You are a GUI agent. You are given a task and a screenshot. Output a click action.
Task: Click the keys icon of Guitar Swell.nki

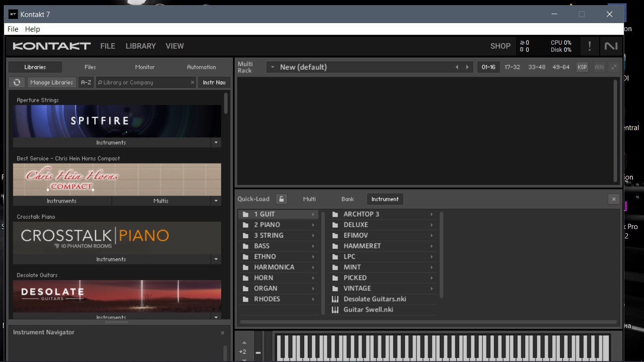tap(335, 310)
